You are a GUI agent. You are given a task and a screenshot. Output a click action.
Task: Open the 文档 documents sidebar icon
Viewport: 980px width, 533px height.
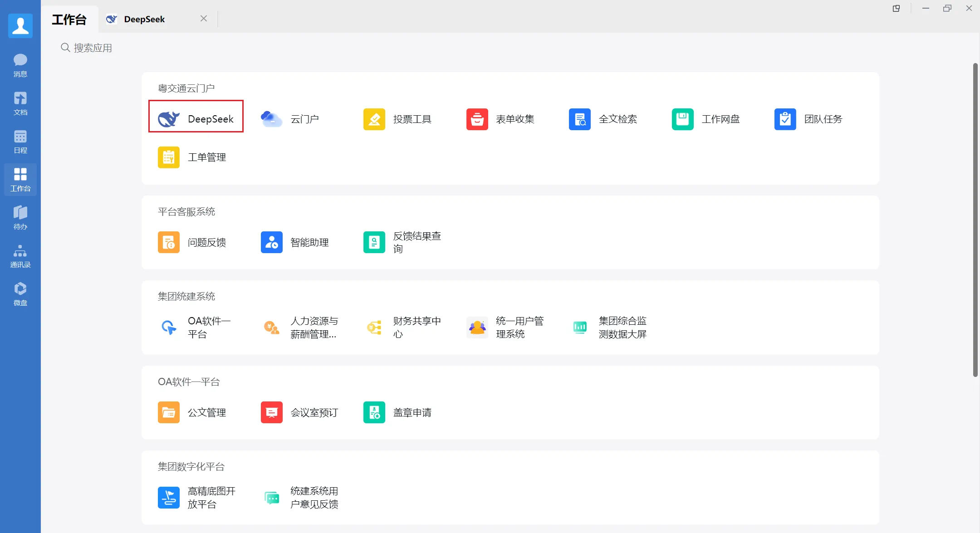pyautogui.click(x=20, y=103)
